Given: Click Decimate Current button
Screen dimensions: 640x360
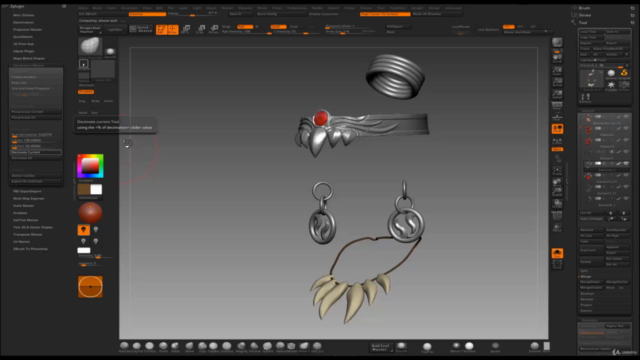Looking at the screenshot, I should (36, 152).
